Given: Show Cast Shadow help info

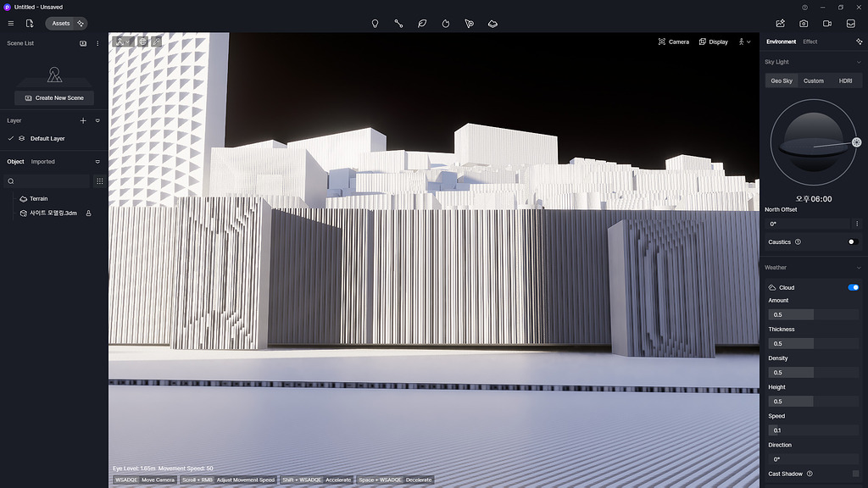Looking at the screenshot, I should point(810,474).
